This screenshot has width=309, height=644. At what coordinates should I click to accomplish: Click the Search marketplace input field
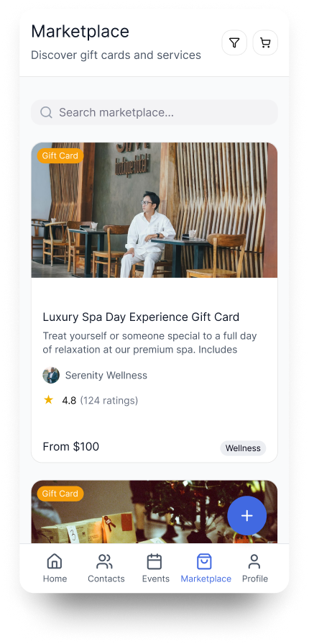coord(154,112)
